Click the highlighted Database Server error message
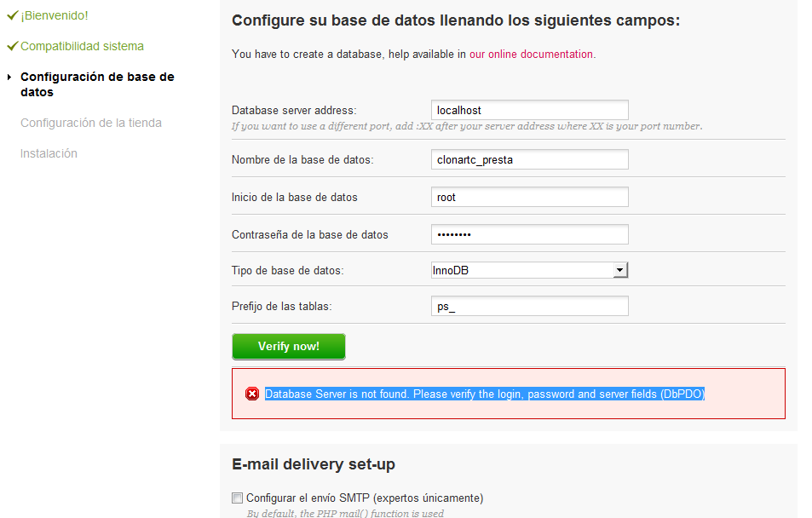 coord(485,394)
